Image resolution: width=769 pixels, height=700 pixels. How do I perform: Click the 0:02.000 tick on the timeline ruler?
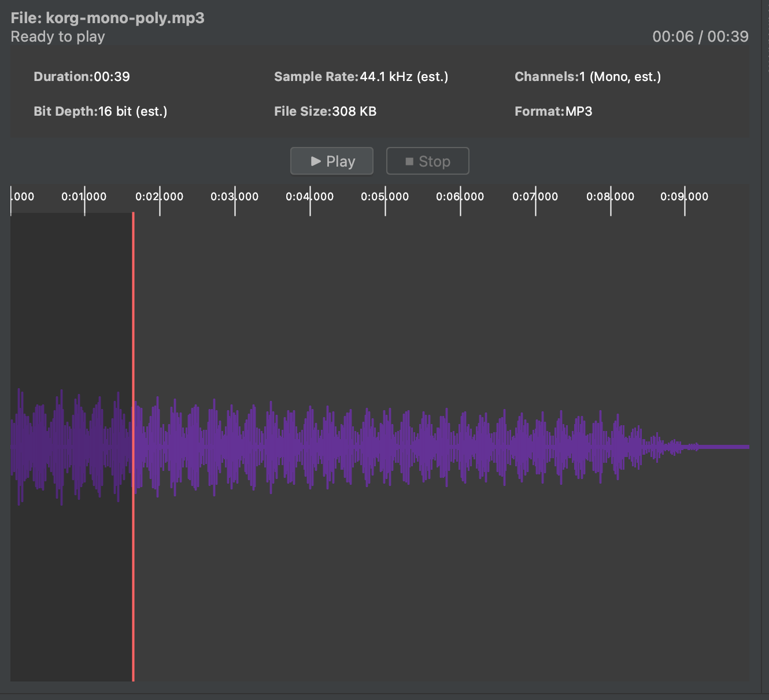pos(160,197)
